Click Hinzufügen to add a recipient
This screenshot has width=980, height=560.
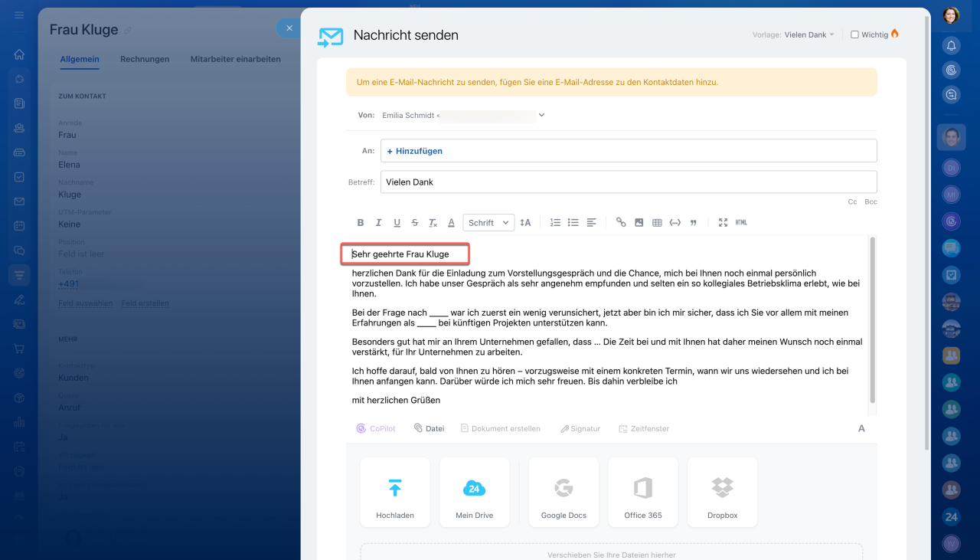415,151
